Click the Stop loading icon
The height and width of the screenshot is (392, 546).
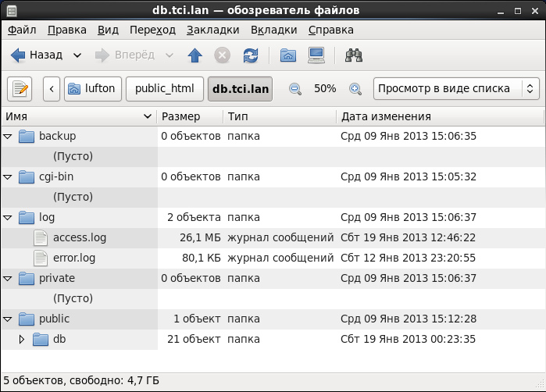(x=222, y=55)
